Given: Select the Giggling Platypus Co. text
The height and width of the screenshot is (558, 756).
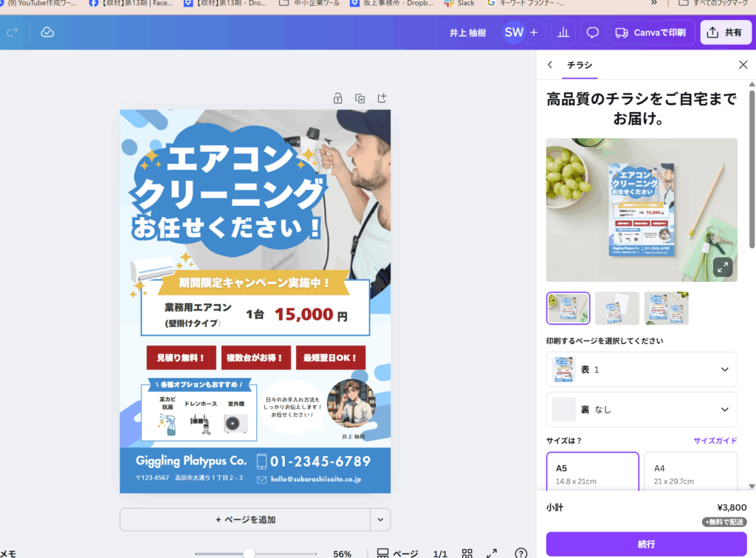Looking at the screenshot, I should tap(191, 461).
